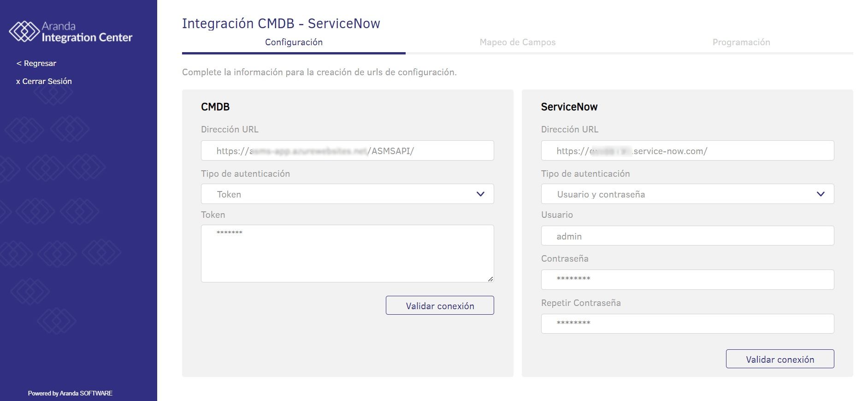Image resolution: width=868 pixels, height=401 pixels.
Task: Click the Aranda Integration Center logo
Action: (x=71, y=32)
